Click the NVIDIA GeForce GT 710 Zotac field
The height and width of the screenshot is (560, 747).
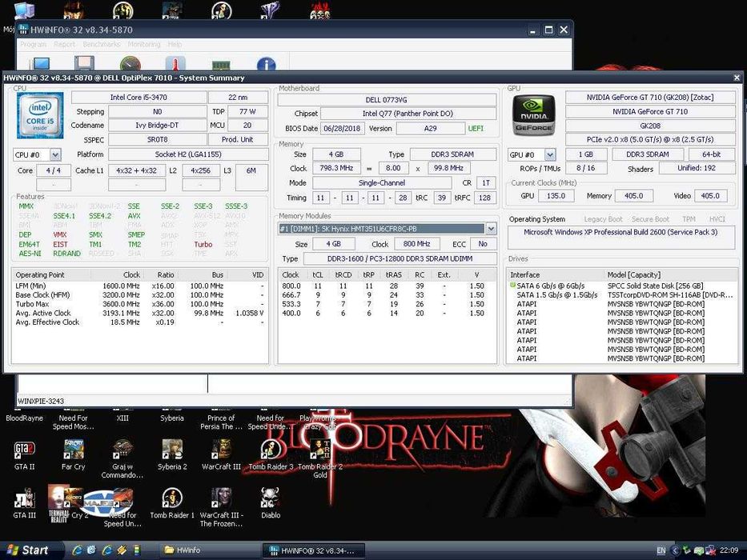(650, 97)
